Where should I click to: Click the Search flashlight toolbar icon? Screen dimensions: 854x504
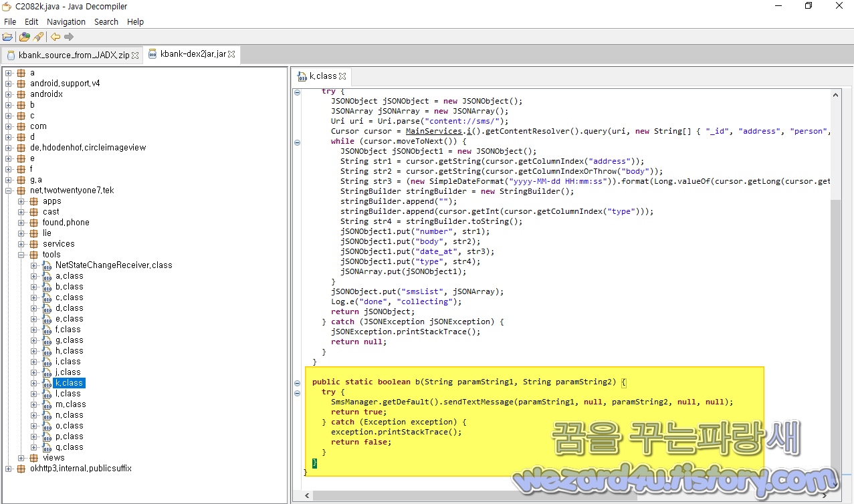pos(38,37)
